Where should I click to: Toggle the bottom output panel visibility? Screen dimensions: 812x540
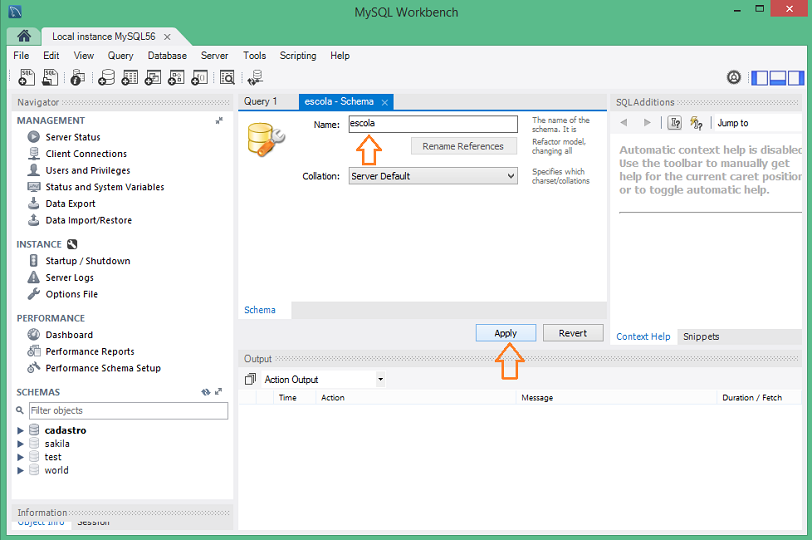pyautogui.click(x=777, y=77)
